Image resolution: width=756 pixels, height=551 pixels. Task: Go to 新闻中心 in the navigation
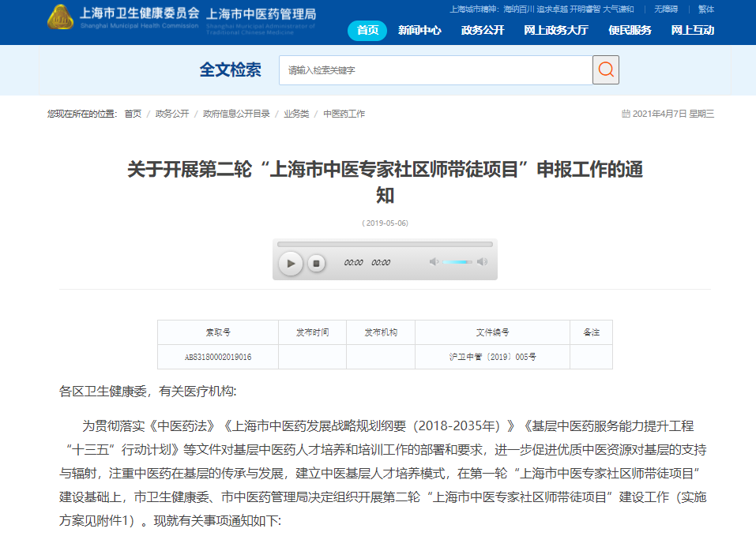[x=419, y=31]
